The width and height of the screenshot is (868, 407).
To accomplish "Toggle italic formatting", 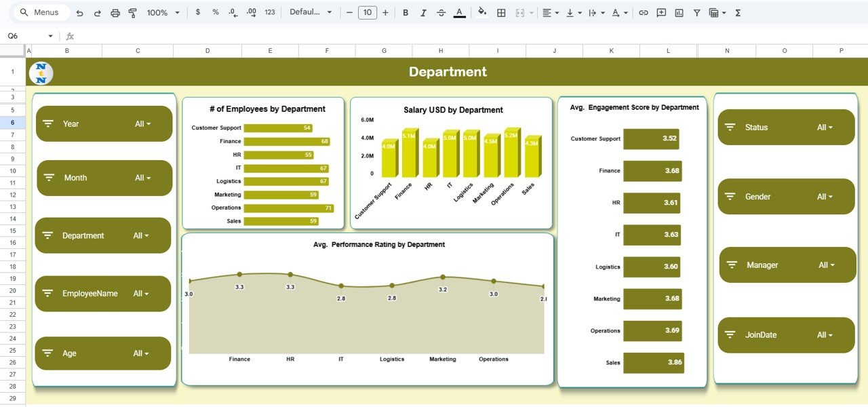I will (422, 12).
